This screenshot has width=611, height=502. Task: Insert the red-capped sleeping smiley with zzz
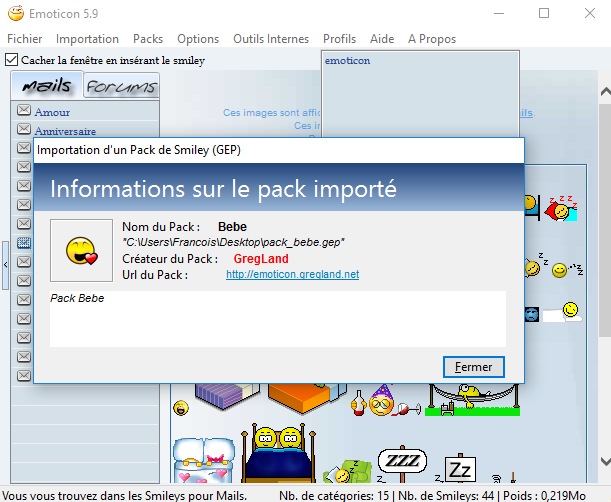pos(561,209)
